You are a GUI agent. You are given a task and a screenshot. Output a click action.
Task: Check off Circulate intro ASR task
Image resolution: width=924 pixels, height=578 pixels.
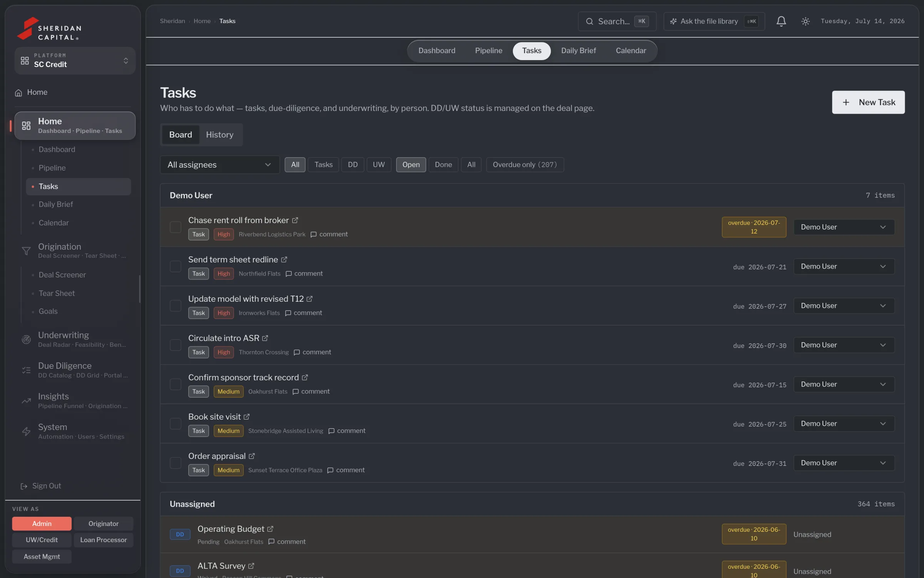pyautogui.click(x=176, y=345)
